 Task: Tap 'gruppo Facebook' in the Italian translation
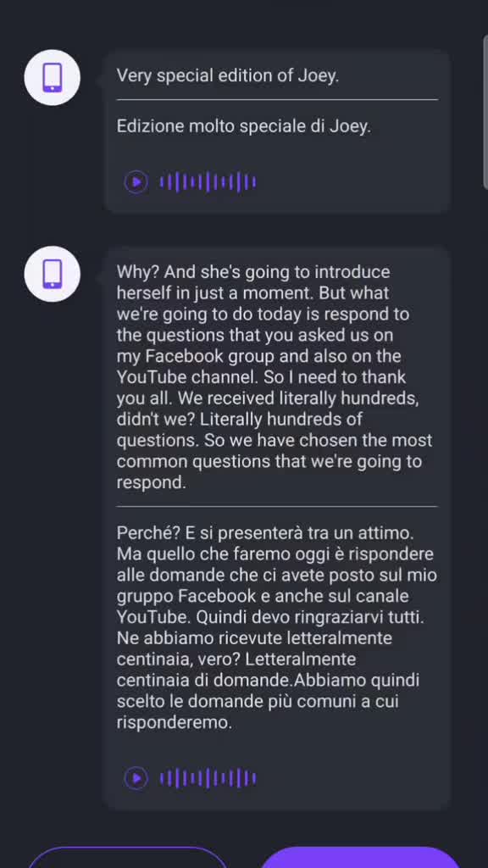[186, 596]
